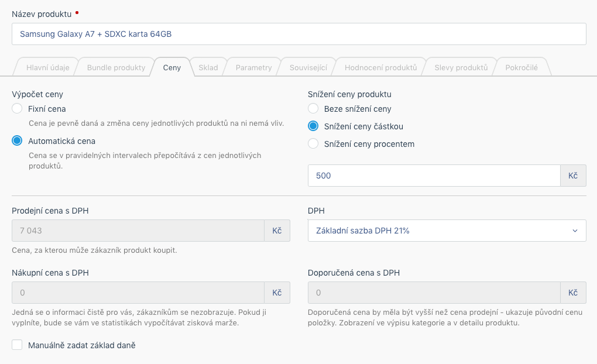This screenshot has width=597, height=364.
Task: Select the Ceny tab
Action: pyautogui.click(x=172, y=67)
